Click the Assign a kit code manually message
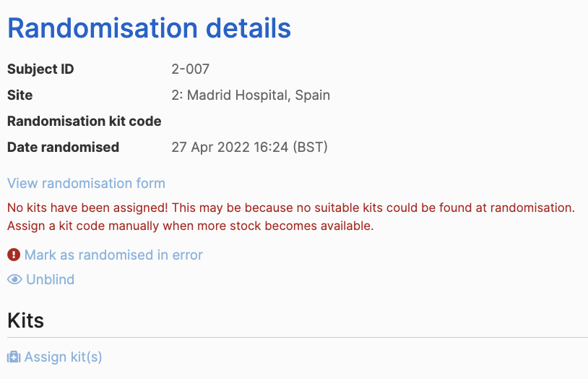The height and width of the screenshot is (379, 588). point(191,226)
